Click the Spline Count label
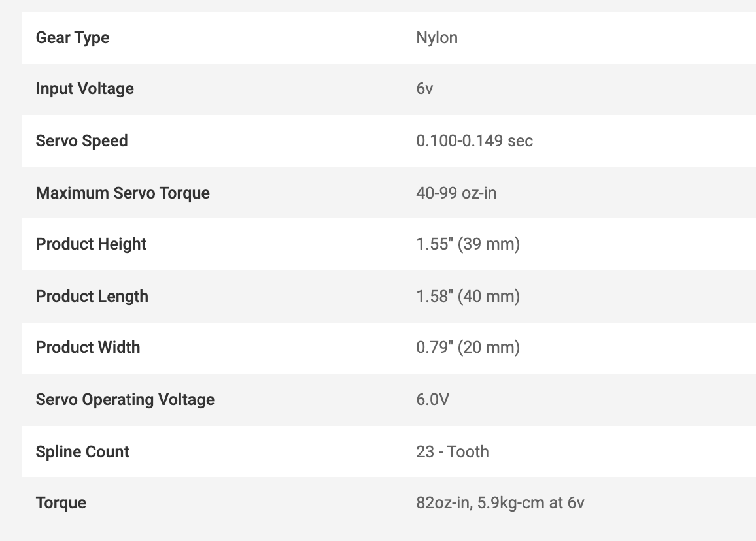The height and width of the screenshot is (541, 756). (83, 452)
